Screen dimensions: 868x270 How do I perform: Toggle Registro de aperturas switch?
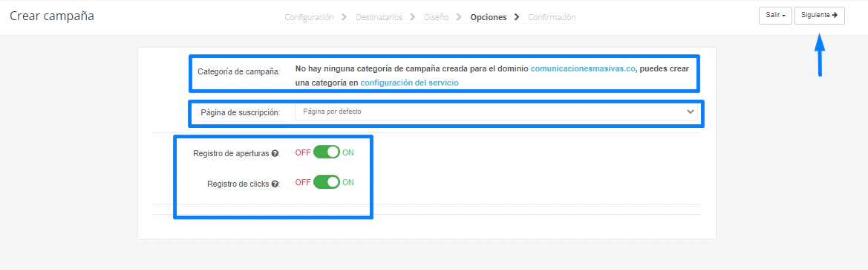(326, 152)
